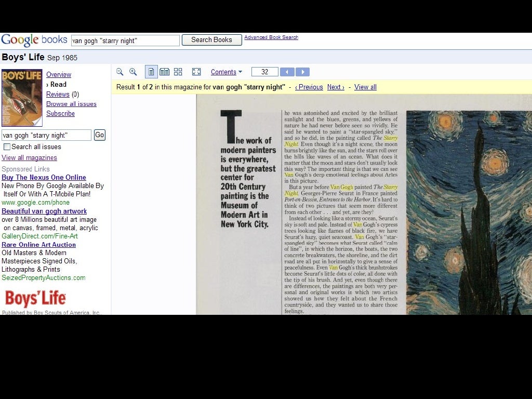The height and width of the screenshot is (399, 532).
Task: Open Buy The Nexus One Online ad
Action: click(44, 178)
